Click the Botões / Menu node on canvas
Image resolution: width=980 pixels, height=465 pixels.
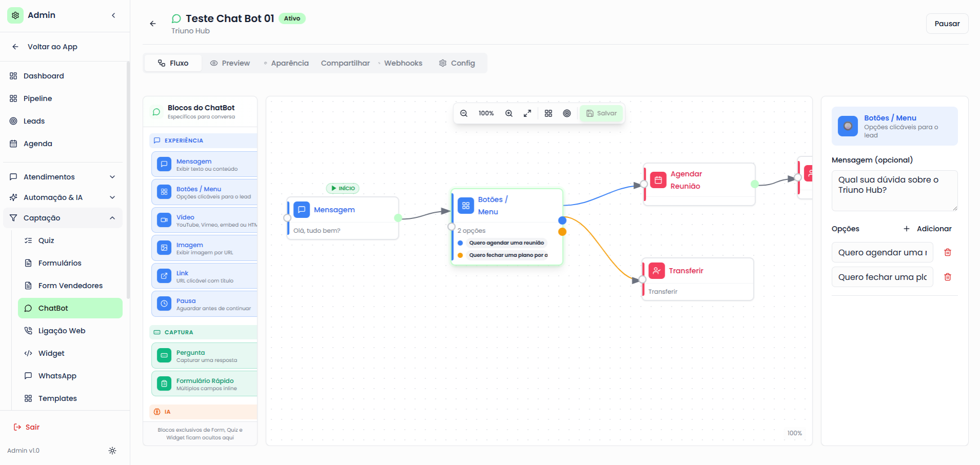[507, 227]
